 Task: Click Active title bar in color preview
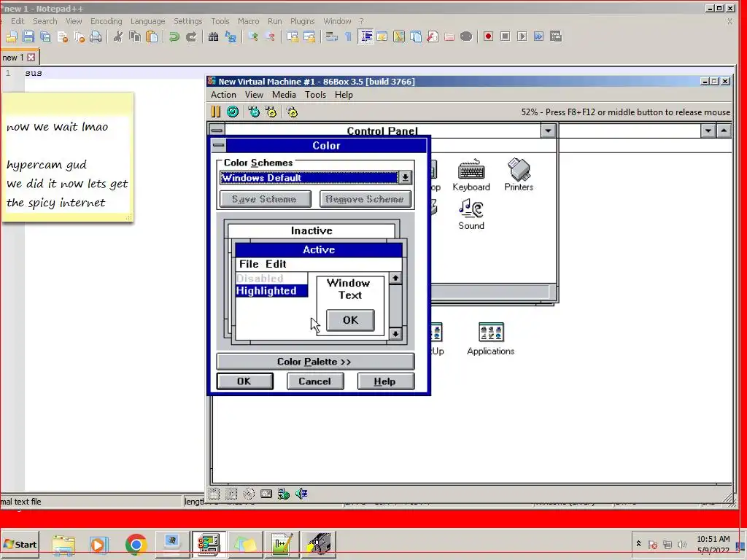[319, 250]
